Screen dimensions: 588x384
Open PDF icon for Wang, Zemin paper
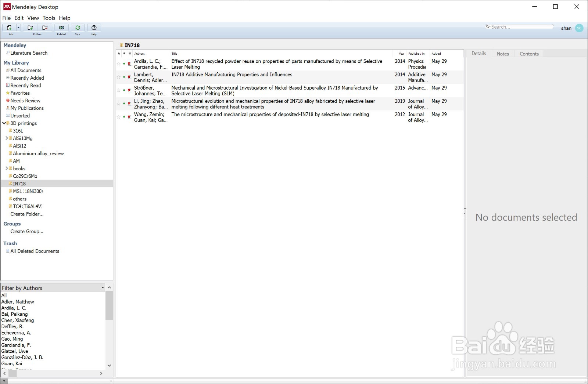(129, 117)
